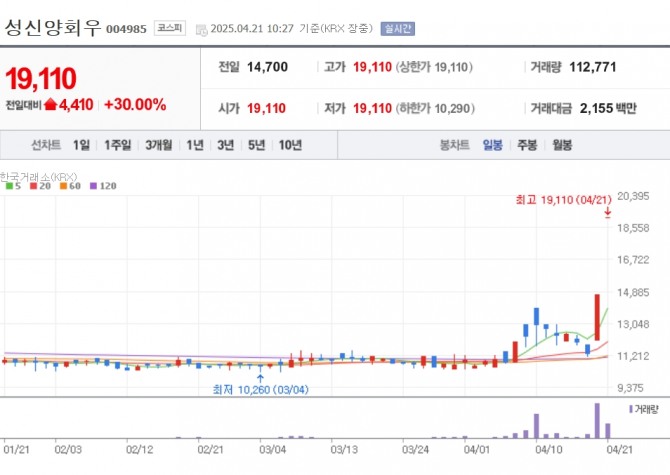Show the 3개월 line chart
Image resolution: width=670 pixels, height=475 pixels.
(158, 145)
